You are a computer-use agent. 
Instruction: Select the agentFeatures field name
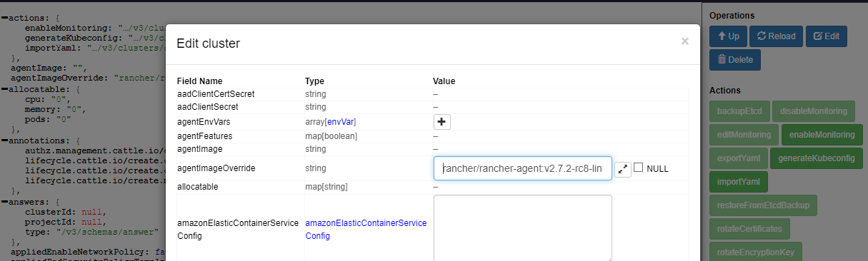click(204, 136)
